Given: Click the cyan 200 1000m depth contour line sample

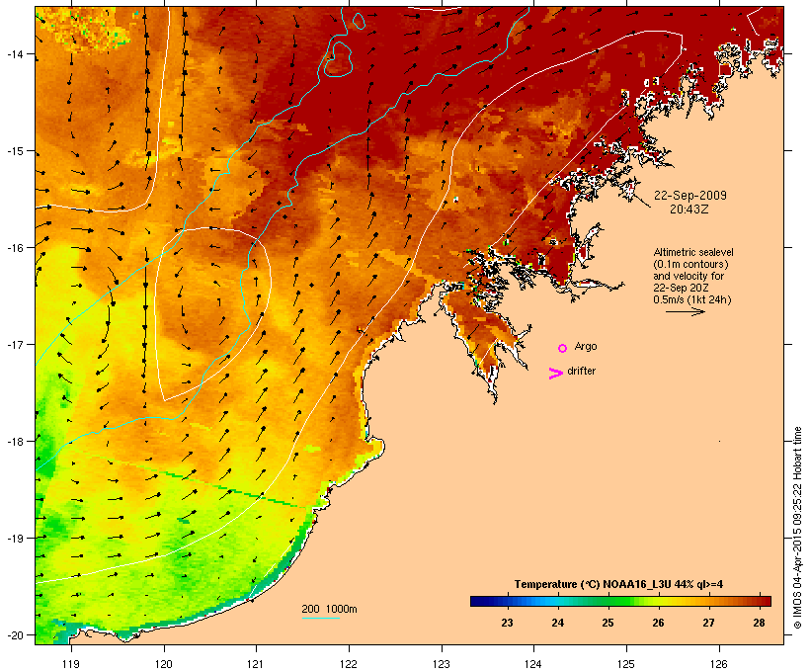Looking at the screenshot, I should (x=320, y=618).
